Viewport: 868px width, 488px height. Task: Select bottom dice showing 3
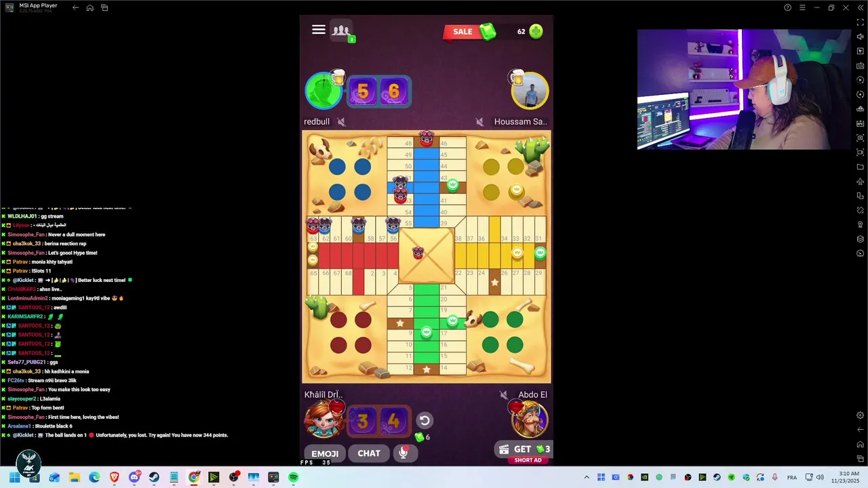click(363, 422)
